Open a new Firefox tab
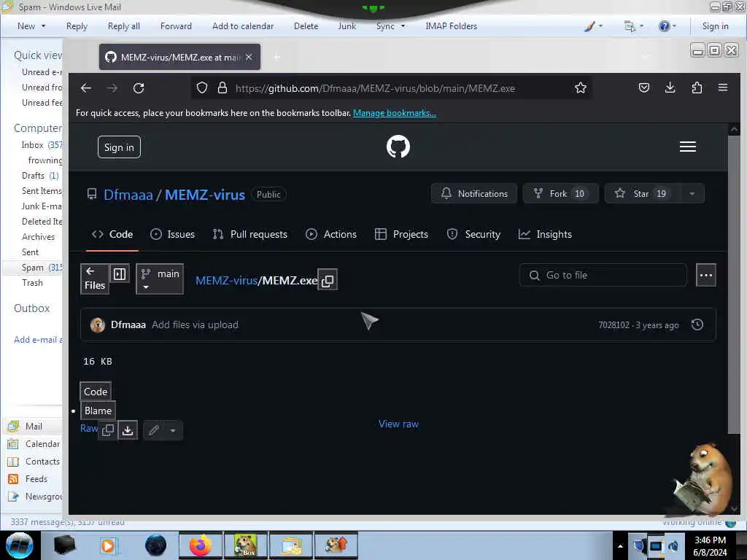The image size is (747, 560). point(276,57)
